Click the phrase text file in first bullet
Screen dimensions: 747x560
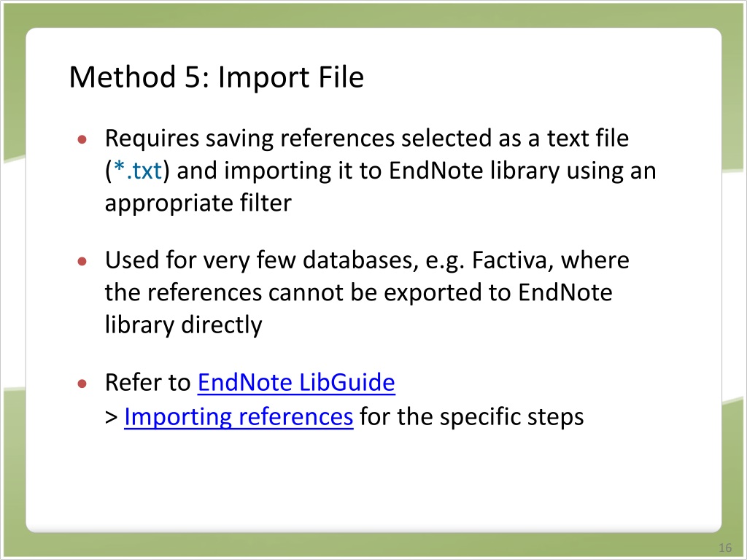coord(588,138)
